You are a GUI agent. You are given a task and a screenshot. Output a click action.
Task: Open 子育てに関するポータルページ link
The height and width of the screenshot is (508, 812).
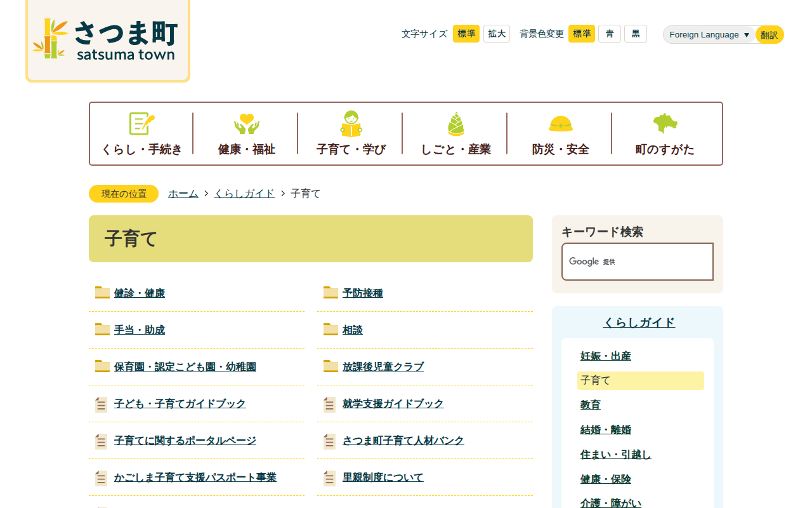pyautogui.click(x=185, y=441)
